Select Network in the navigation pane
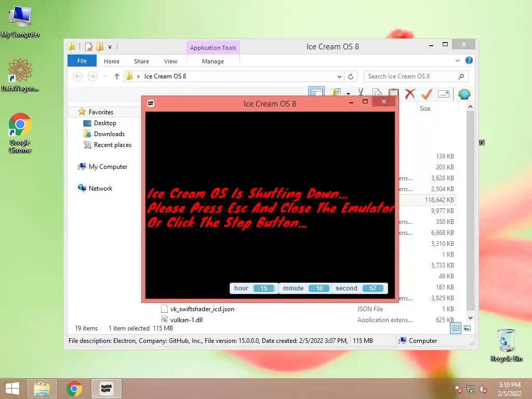Screen dimensions: 532x399 tap(100, 188)
